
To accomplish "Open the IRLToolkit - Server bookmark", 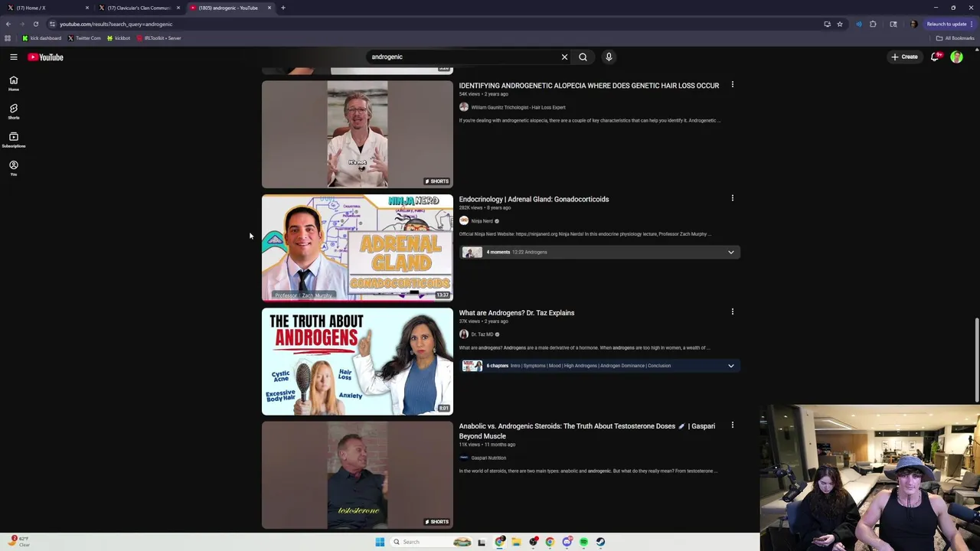I will click(158, 38).
